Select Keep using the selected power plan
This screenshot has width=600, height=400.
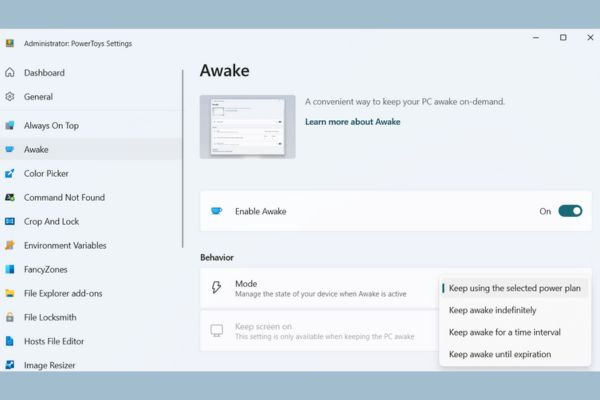tap(515, 288)
